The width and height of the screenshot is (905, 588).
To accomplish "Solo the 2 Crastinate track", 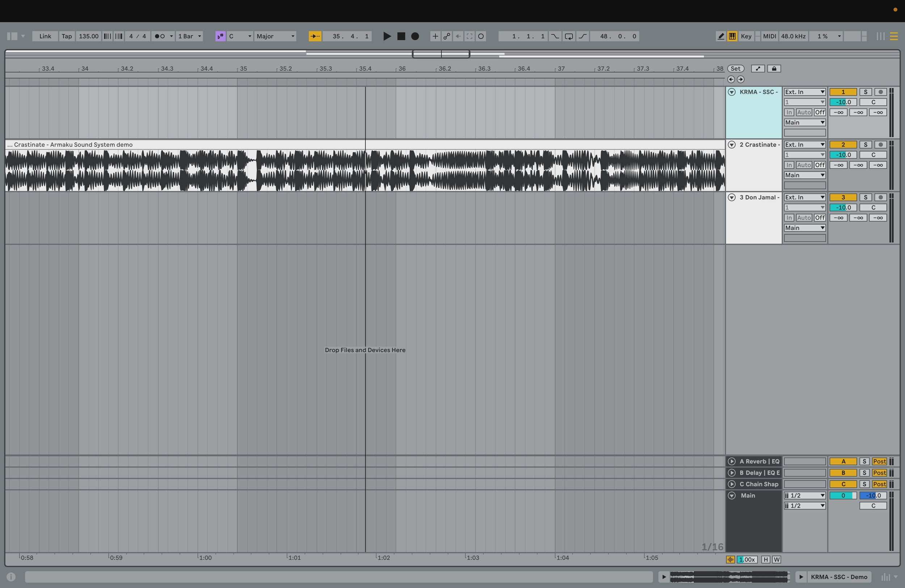I will pyautogui.click(x=865, y=144).
